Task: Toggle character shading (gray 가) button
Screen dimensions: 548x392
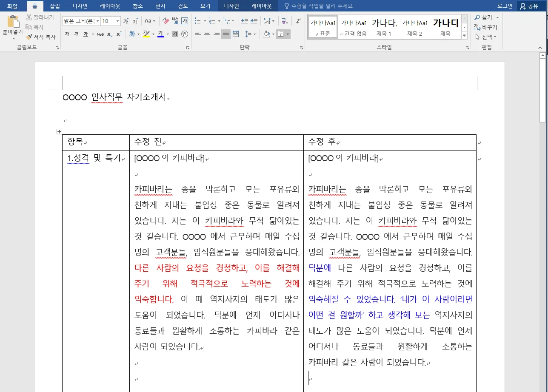Action: click(175, 34)
